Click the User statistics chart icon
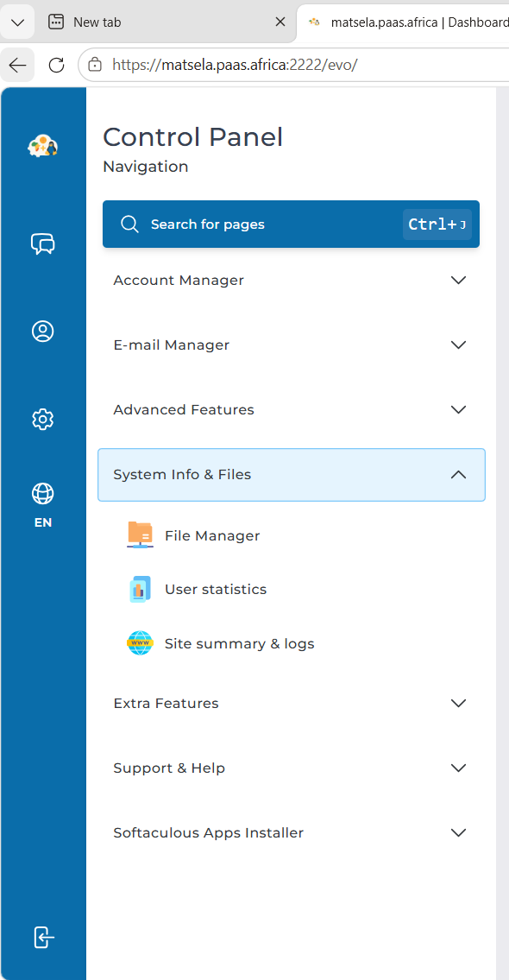This screenshot has width=509, height=980. coord(140,590)
